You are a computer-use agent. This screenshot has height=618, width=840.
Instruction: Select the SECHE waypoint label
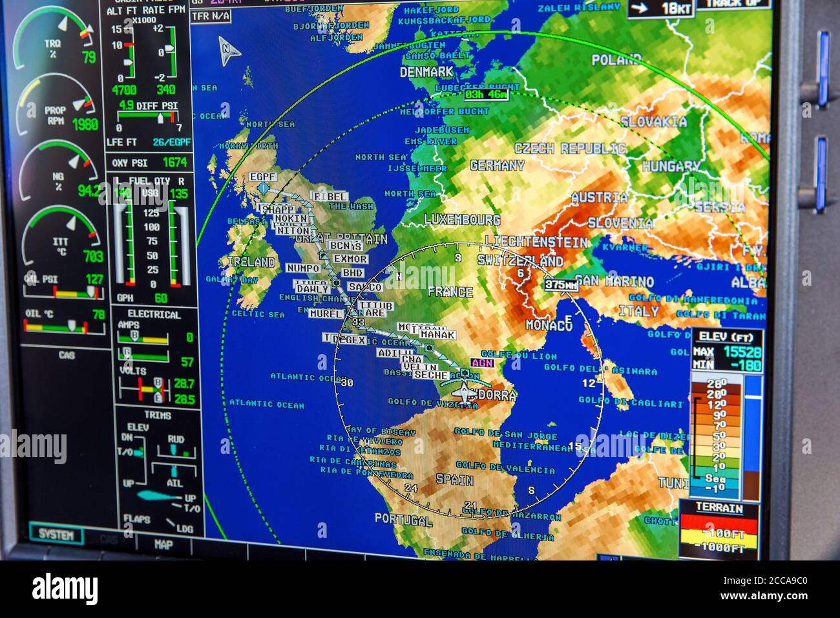point(431,375)
